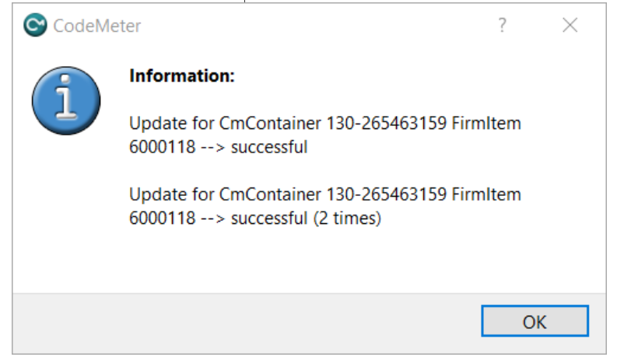Screen dimensions: 631x364
Task: Click first 130-265463159 container serial number
Action: 387,123
